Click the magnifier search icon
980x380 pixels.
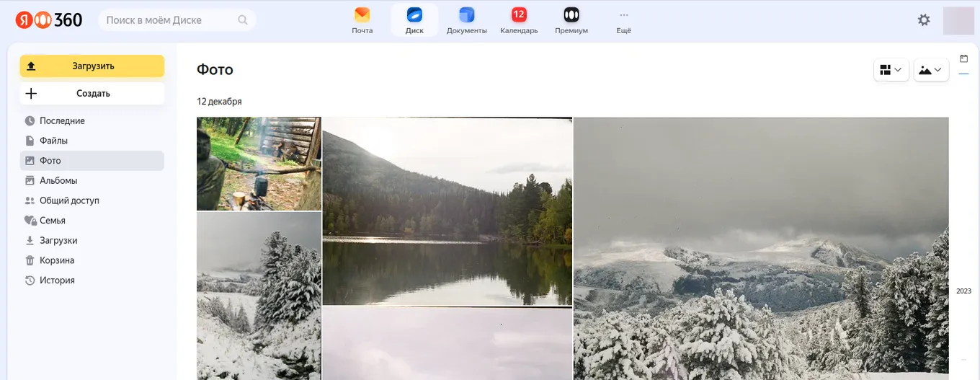244,20
